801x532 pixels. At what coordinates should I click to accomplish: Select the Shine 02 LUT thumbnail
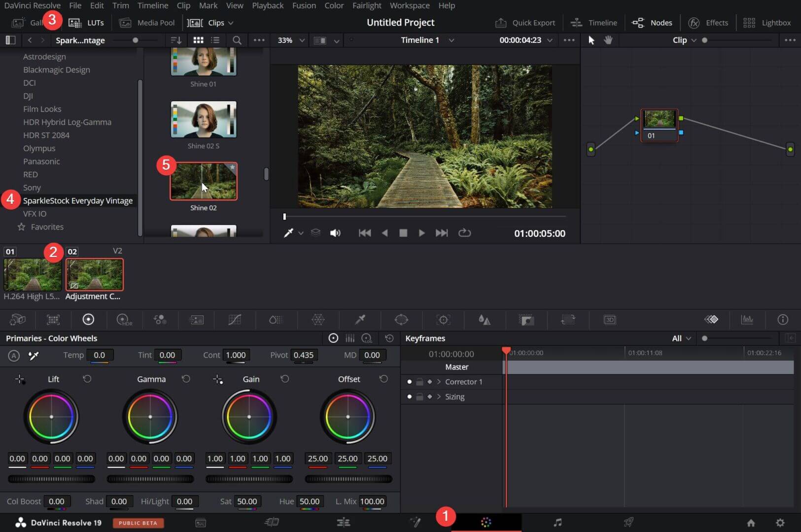pyautogui.click(x=204, y=181)
